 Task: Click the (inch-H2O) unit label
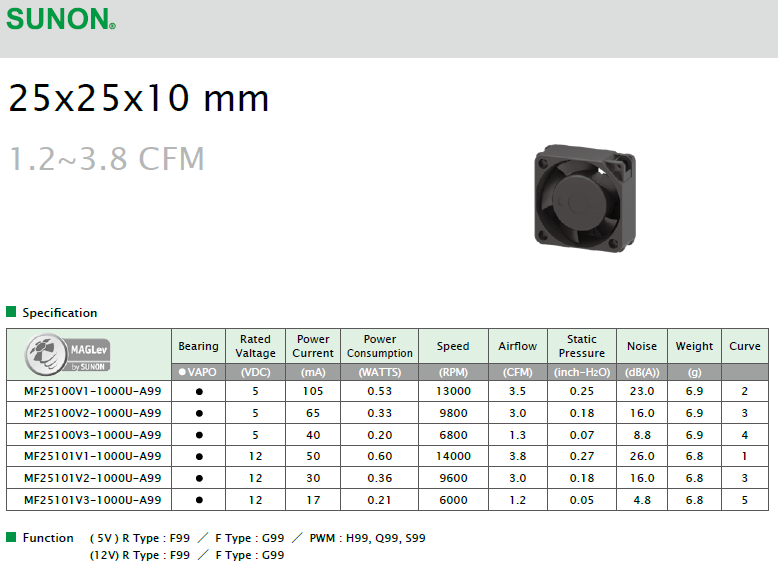582,372
